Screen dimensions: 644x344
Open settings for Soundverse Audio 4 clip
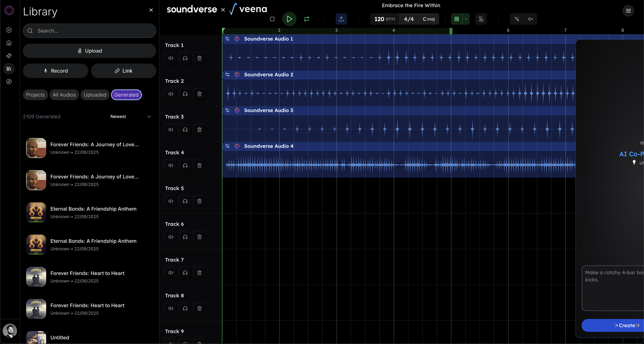[x=228, y=146]
